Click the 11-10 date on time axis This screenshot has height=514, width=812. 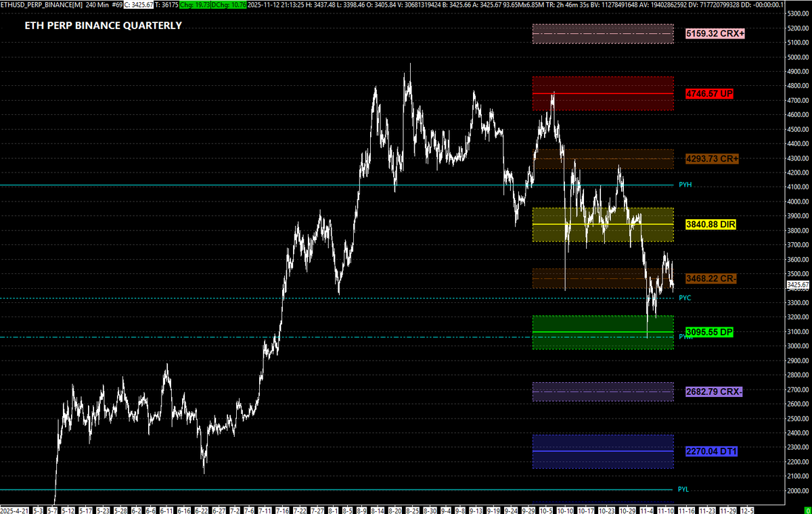(x=667, y=509)
